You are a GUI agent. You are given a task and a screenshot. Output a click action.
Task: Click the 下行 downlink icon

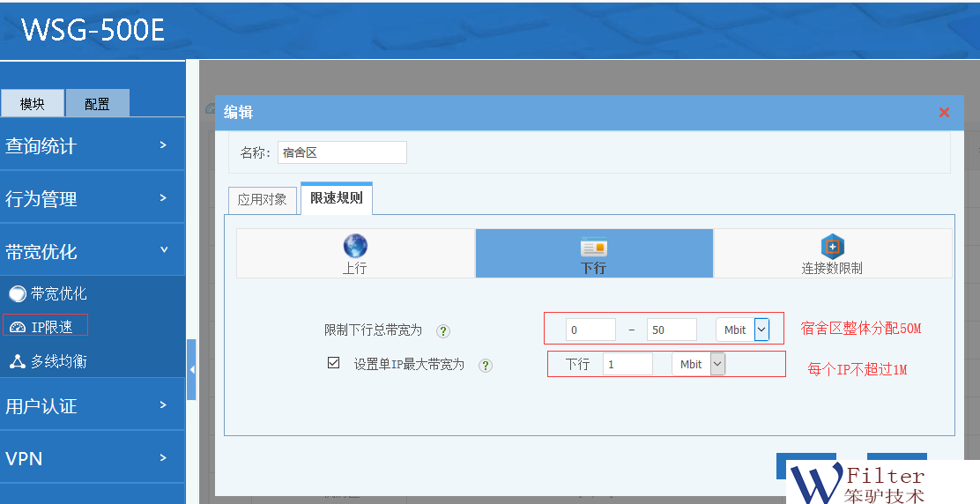[x=593, y=248]
